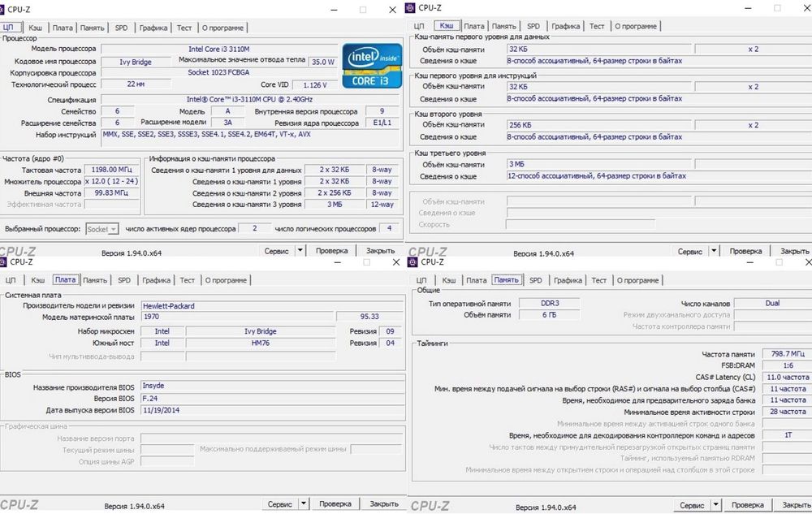The image size is (812, 514).
Task: Click the 3 МБ third level cache size field
Action: click(x=599, y=164)
